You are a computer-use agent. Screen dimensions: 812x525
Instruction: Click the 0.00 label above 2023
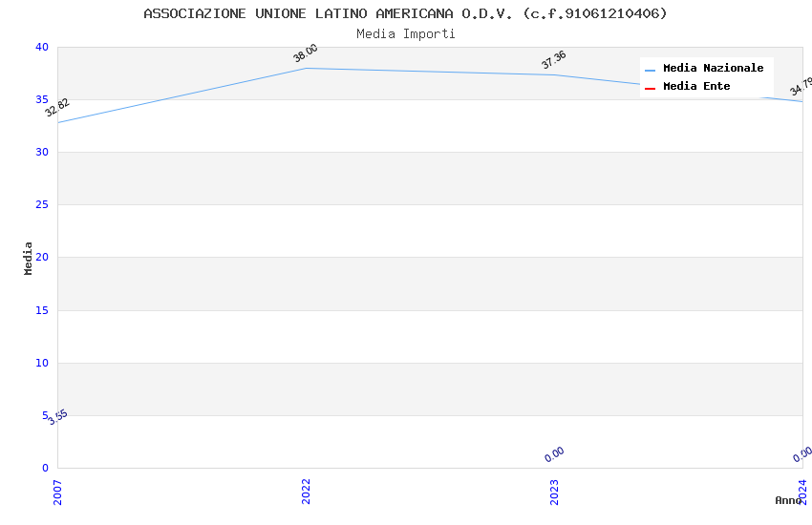tap(554, 454)
